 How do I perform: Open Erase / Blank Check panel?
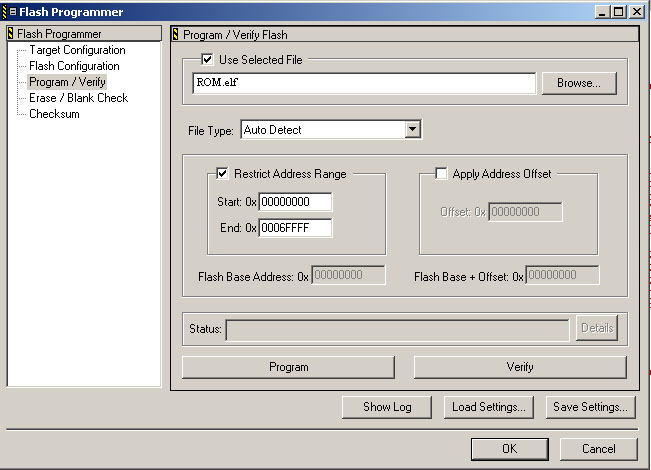(x=78, y=98)
